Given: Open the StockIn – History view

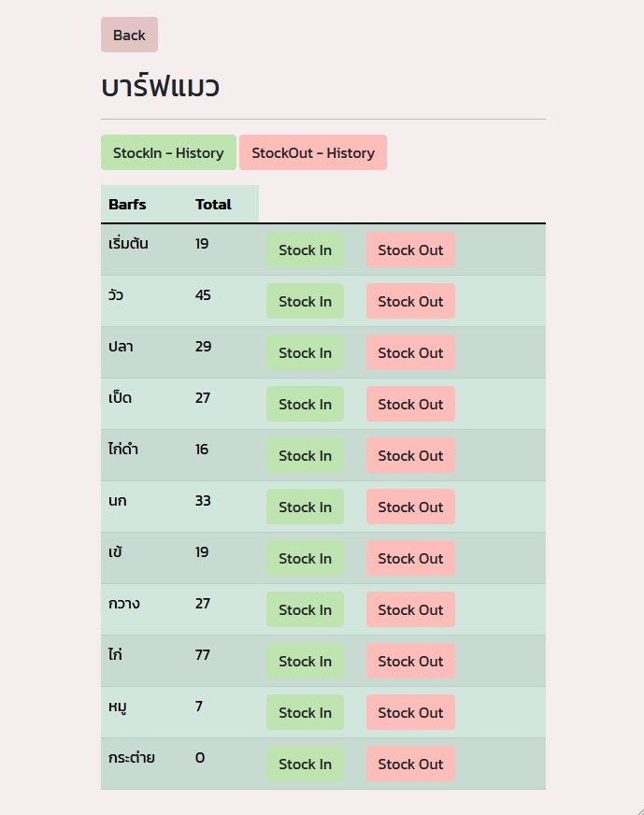Looking at the screenshot, I should click(168, 152).
